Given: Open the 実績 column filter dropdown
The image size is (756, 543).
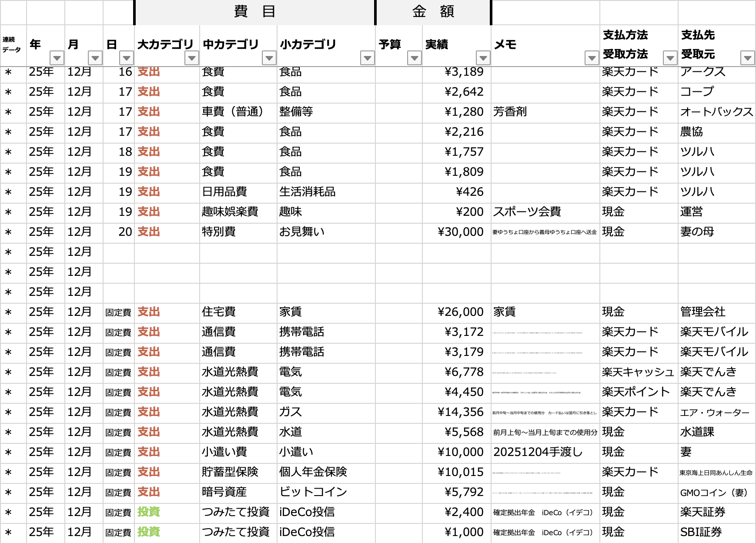Looking at the screenshot, I should (483, 58).
